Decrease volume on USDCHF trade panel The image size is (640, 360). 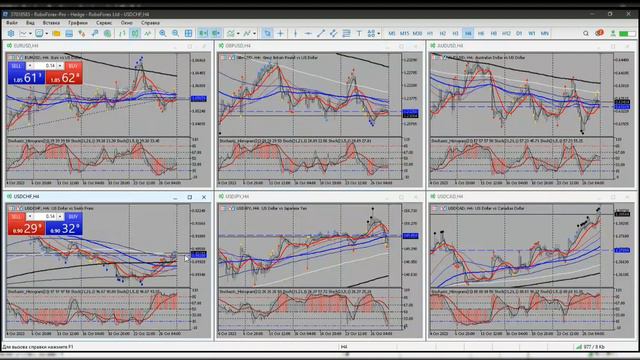pyautogui.click(x=29, y=216)
